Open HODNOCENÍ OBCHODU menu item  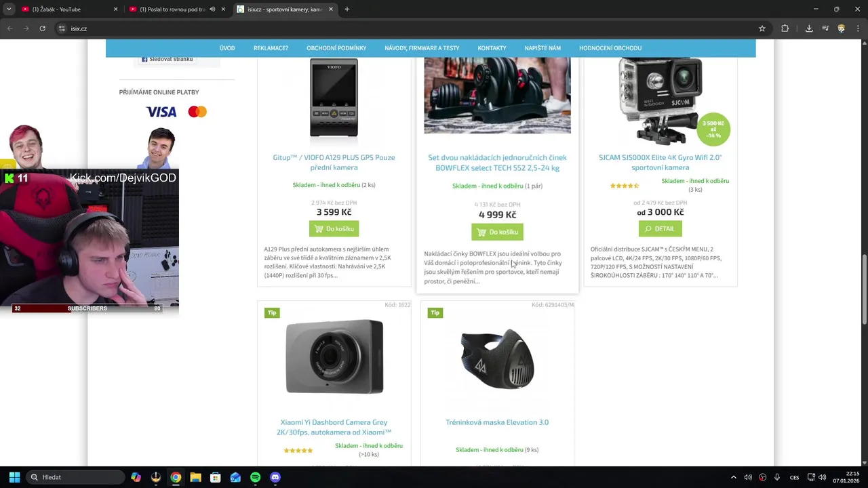click(610, 48)
